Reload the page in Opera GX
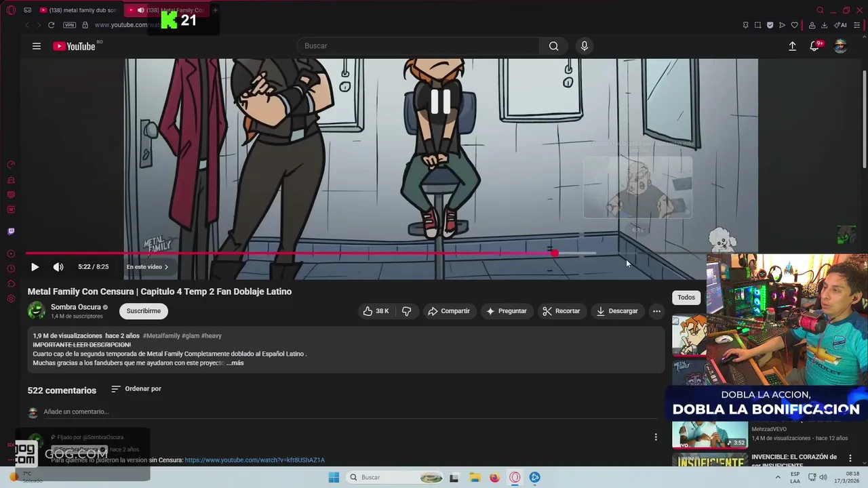The height and width of the screenshot is (488, 868). pos(51,25)
